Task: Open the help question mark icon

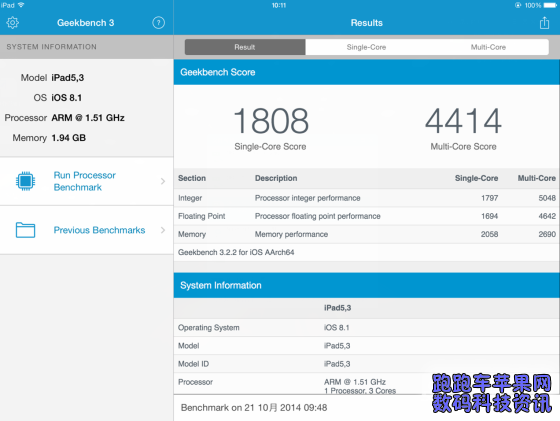Action: click(159, 22)
